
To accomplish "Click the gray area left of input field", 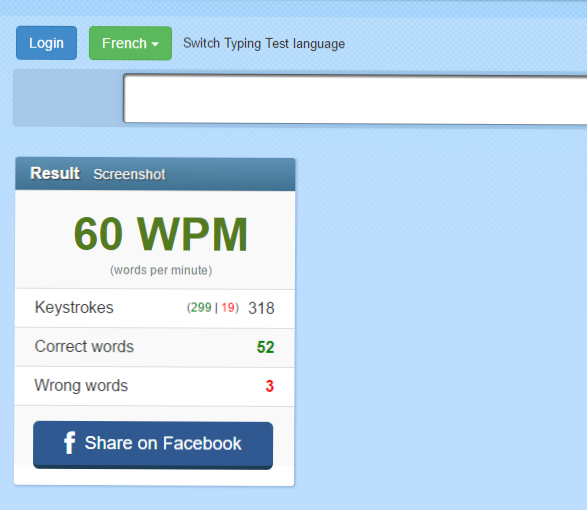I will tap(68, 98).
